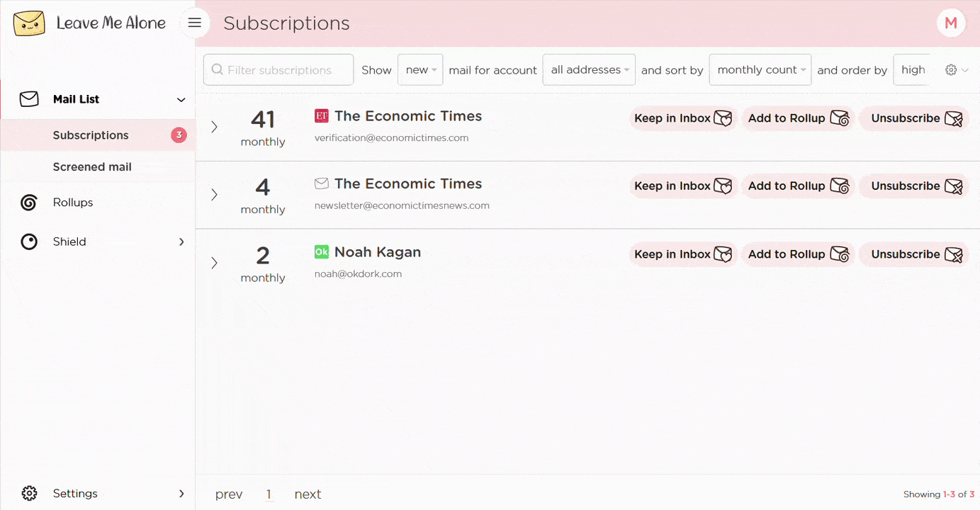Open the user profile avatar M
This screenshot has width=980, height=510.
click(x=951, y=23)
